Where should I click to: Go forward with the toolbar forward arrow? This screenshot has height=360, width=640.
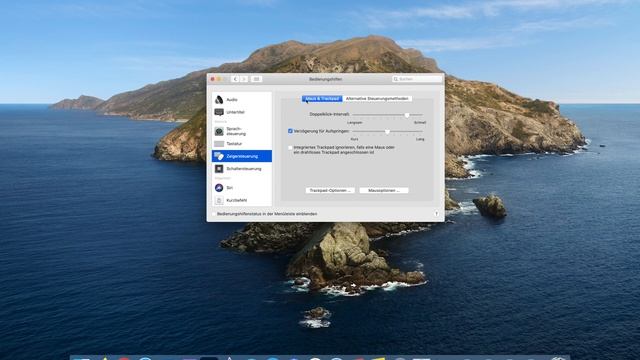[x=244, y=79]
